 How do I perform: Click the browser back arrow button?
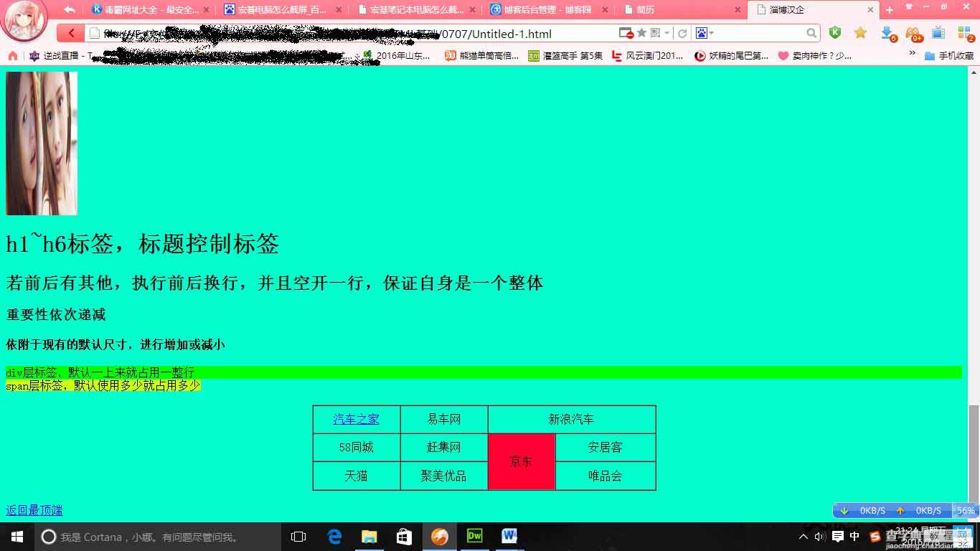[x=70, y=33]
